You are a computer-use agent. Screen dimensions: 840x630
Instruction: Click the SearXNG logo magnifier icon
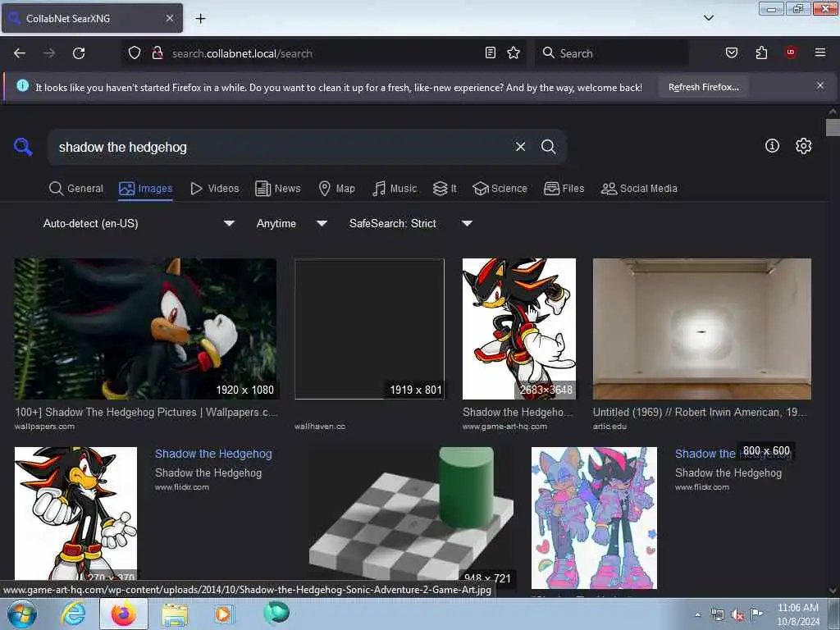tap(23, 146)
